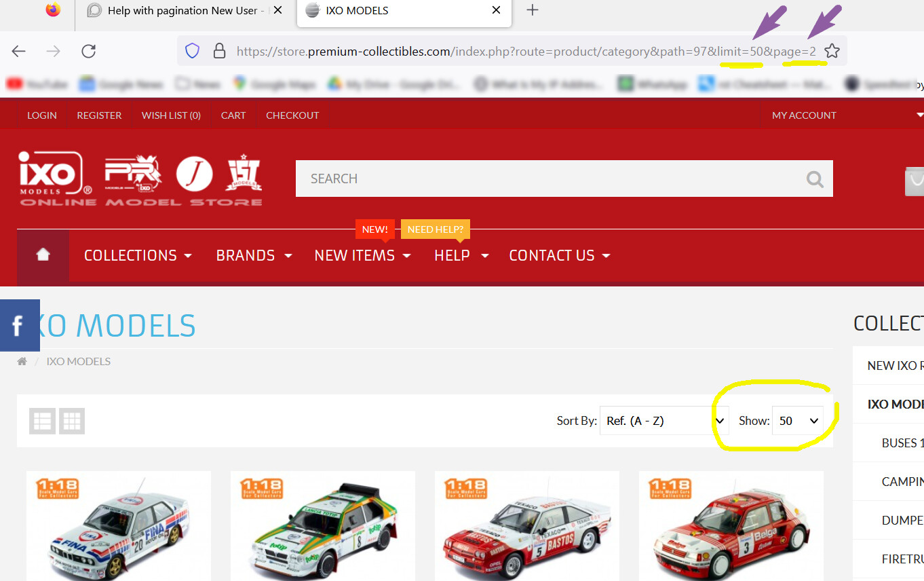Screen dimensions: 924x581
Task: Switch to grid view layout
Action: [72, 421]
